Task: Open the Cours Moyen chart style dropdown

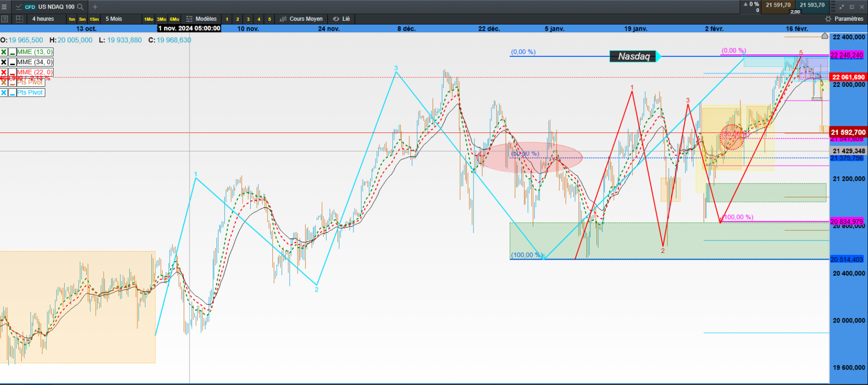Action: 302,19
